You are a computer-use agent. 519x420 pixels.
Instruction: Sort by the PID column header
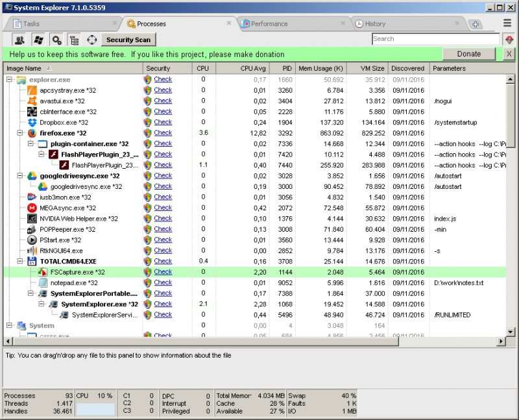click(x=282, y=68)
